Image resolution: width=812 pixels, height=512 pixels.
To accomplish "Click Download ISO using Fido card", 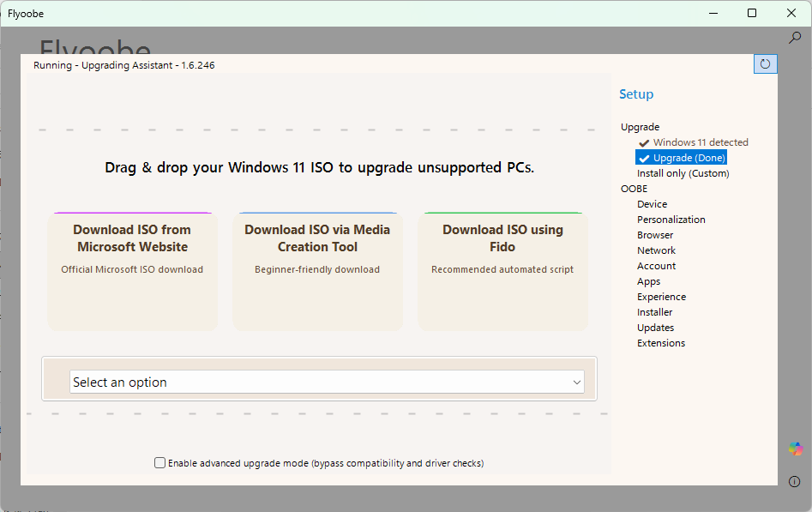I will (x=502, y=271).
